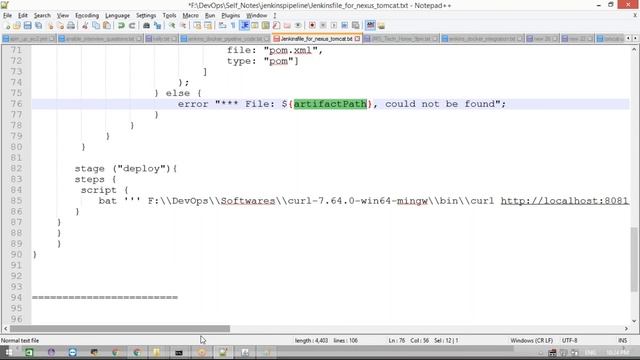Open the File menu
The width and height of the screenshot is (640, 360).
pyautogui.click(x=7, y=16)
